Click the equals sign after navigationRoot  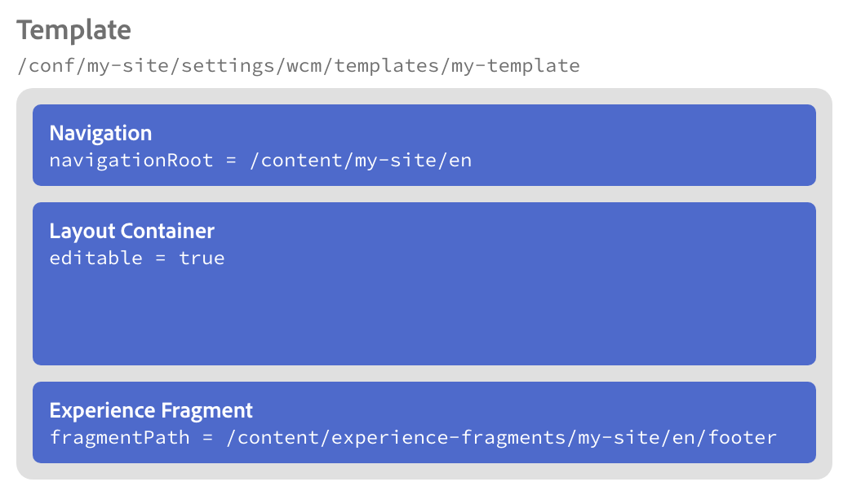[x=231, y=160]
